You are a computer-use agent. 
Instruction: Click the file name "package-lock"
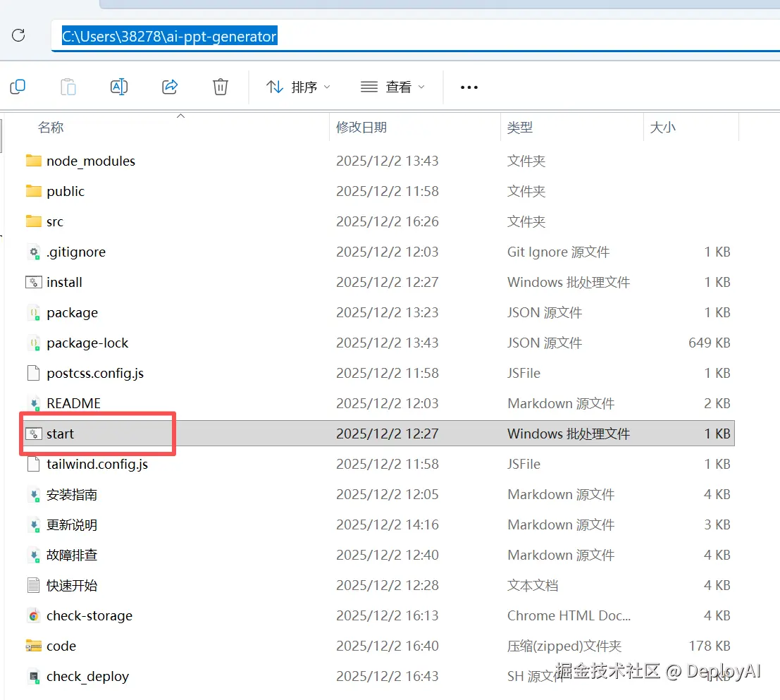[87, 343]
